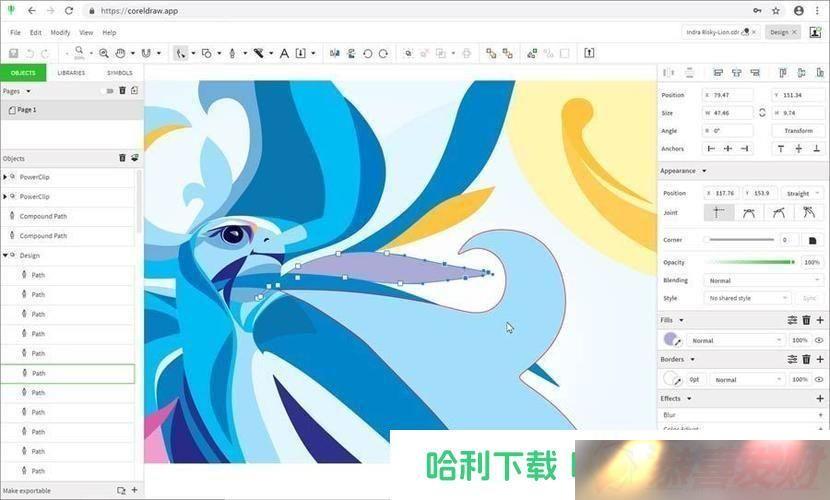Click the Sync style button
This screenshot has height=500, width=830.
click(809, 298)
